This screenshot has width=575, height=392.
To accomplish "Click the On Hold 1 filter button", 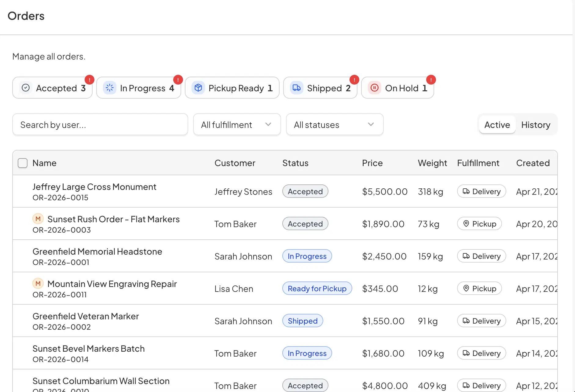I will pyautogui.click(x=397, y=88).
